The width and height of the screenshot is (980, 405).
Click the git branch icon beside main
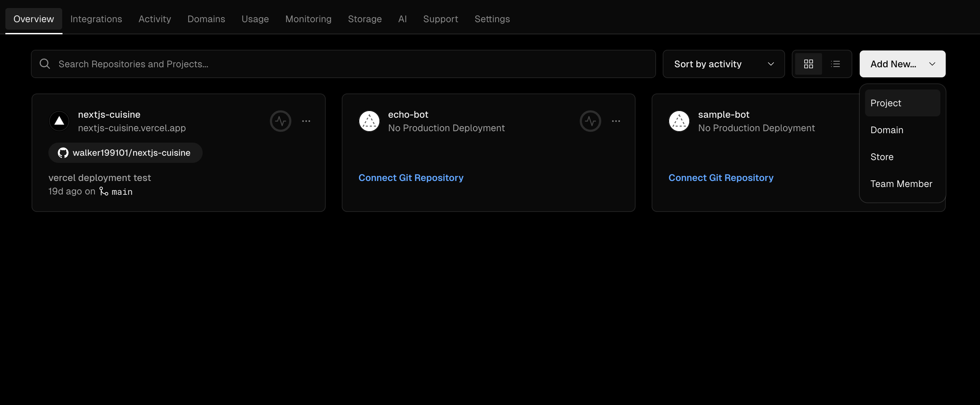click(x=104, y=191)
